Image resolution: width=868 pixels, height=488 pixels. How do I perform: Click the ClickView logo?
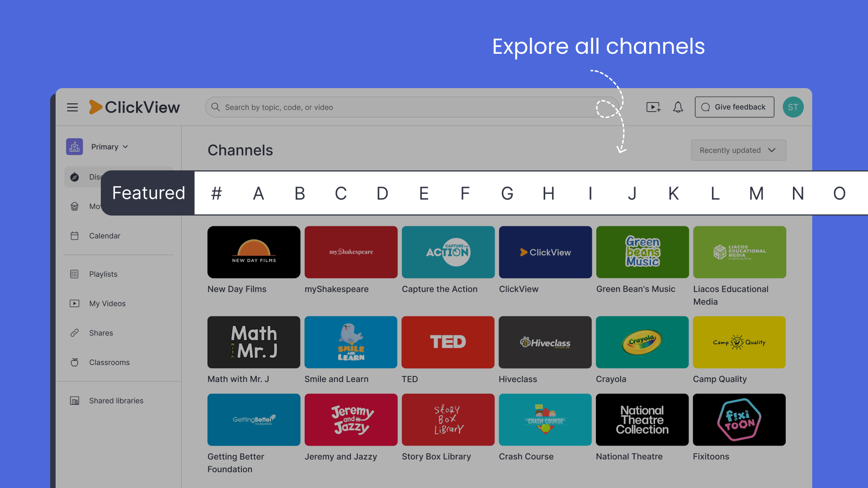(134, 107)
